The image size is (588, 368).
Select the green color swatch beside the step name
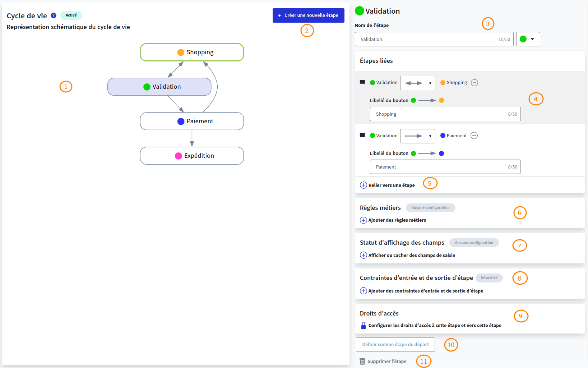pos(523,39)
